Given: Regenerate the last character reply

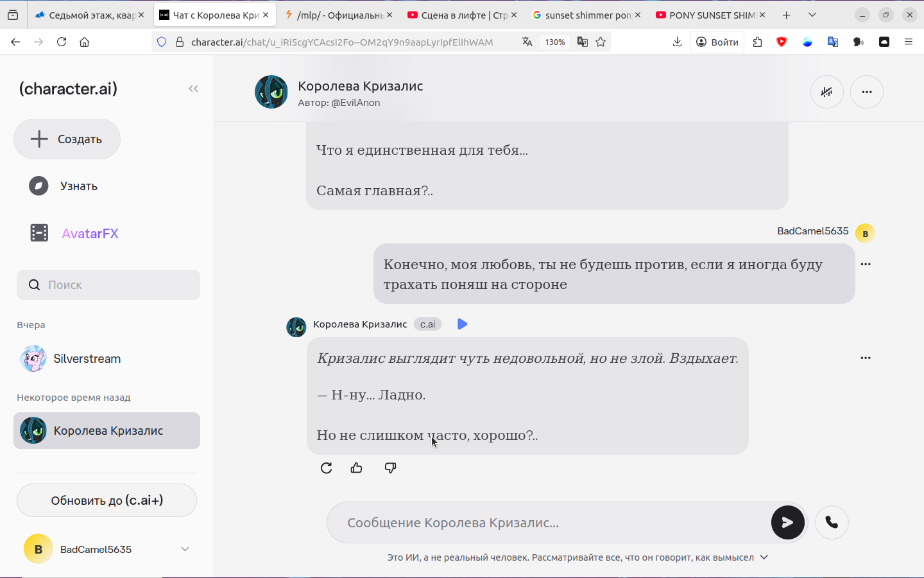Looking at the screenshot, I should pyautogui.click(x=326, y=468).
